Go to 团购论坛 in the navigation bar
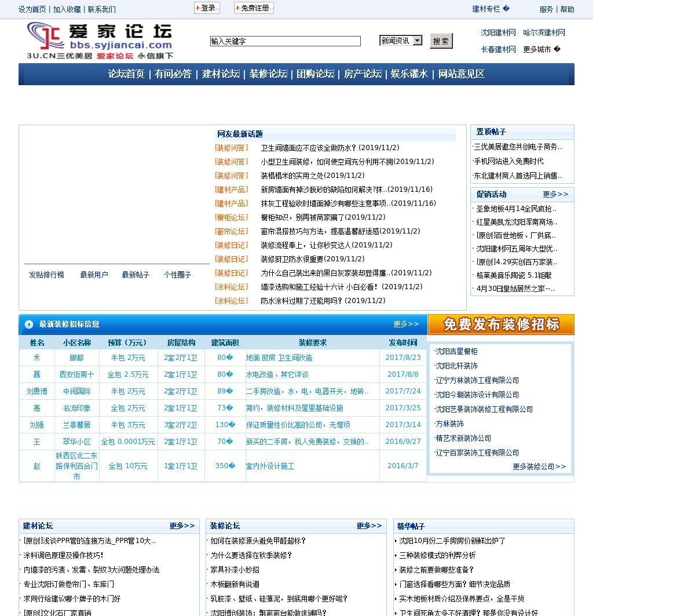 click(x=315, y=74)
